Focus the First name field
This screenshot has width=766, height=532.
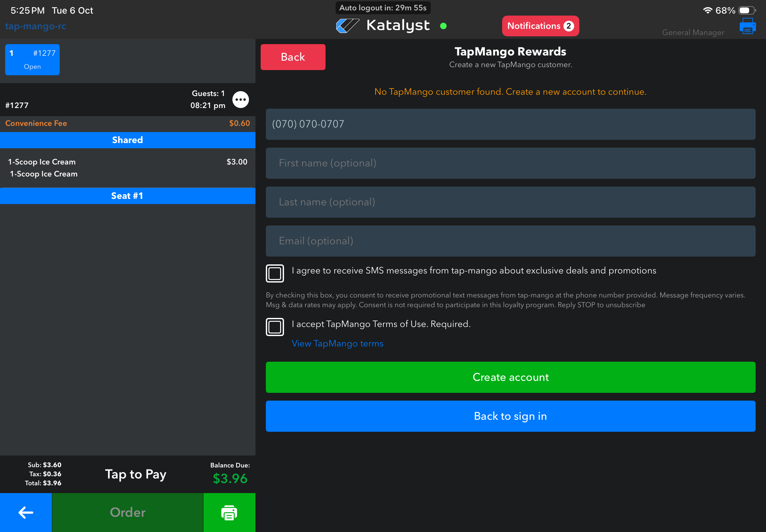pos(510,163)
